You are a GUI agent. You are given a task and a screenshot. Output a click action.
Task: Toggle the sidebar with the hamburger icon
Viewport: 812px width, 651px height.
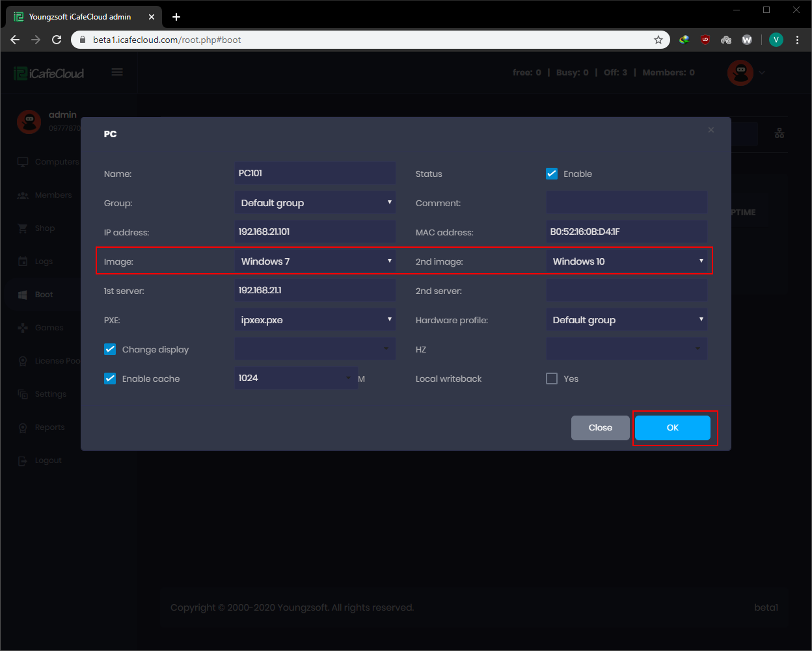[117, 72]
